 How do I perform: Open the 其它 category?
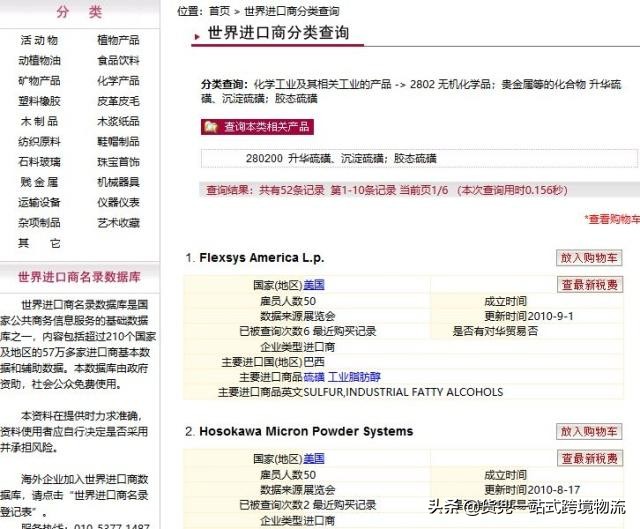pyautogui.click(x=39, y=243)
